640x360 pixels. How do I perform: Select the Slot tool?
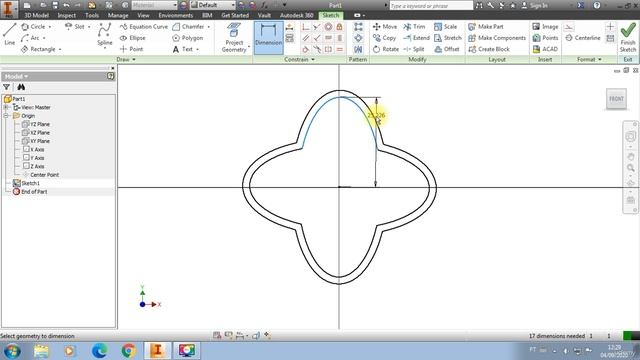[x=75, y=27]
